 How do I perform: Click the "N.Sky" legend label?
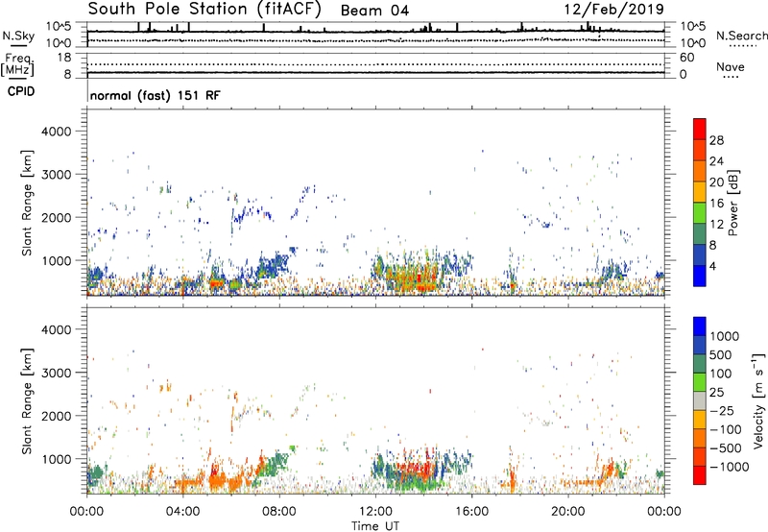coord(18,36)
